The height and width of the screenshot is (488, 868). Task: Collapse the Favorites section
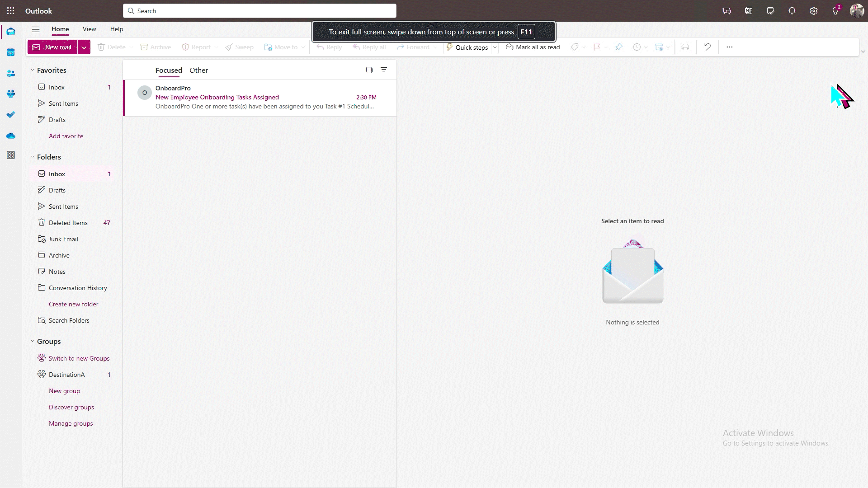pos(33,70)
